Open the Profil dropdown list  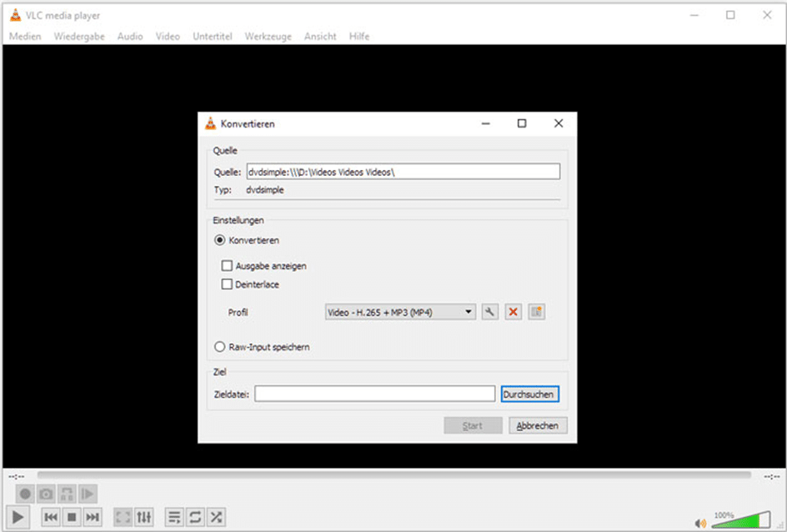point(400,312)
